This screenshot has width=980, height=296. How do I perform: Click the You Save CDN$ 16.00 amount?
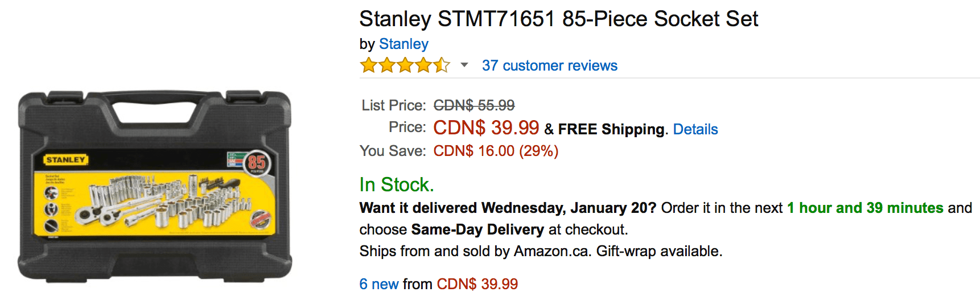click(495, 151)
